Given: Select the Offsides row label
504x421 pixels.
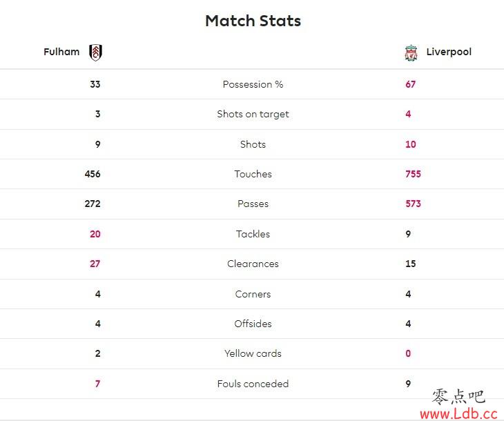Looking at the screenshot, I should coord(253,324).
